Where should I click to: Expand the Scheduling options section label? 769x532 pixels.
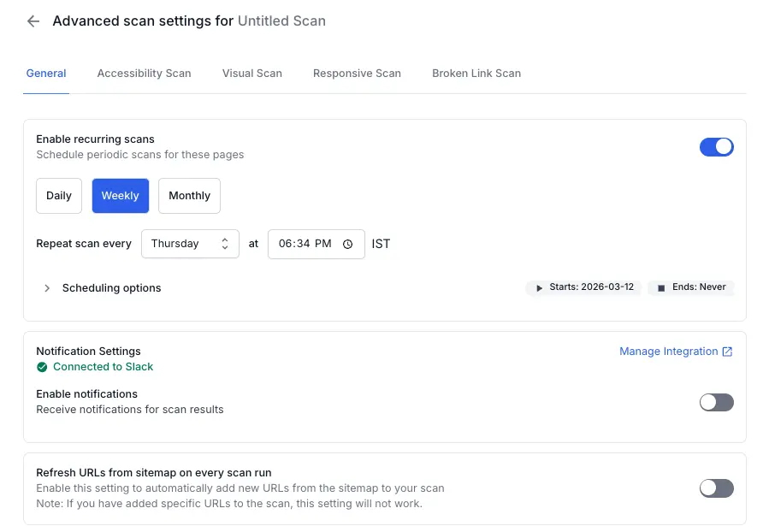click(x=111, y=288)
